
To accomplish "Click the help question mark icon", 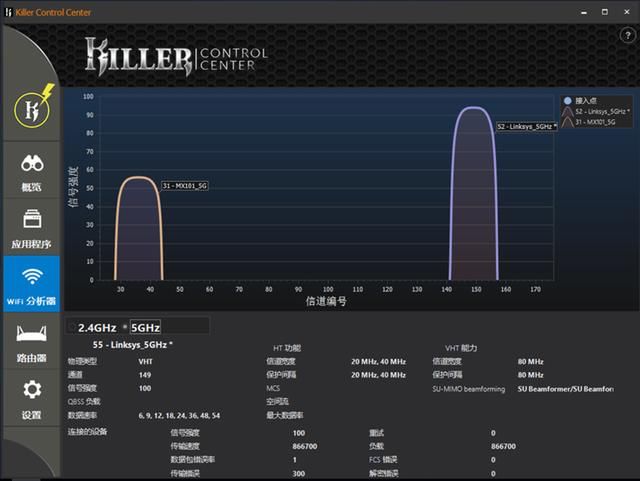I will [x=626, y=36].
